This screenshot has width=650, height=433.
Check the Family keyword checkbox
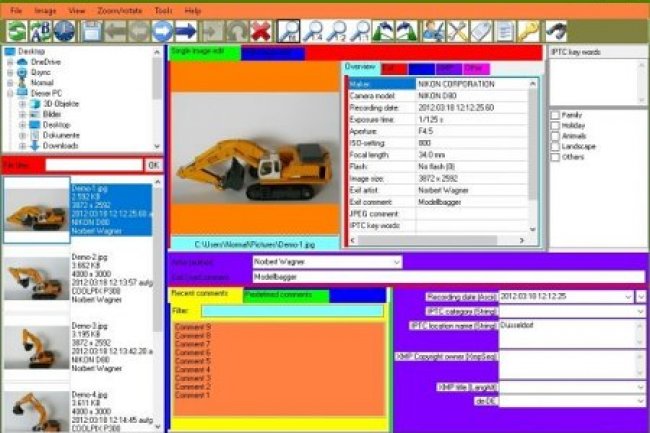click(x=555, y=114)
